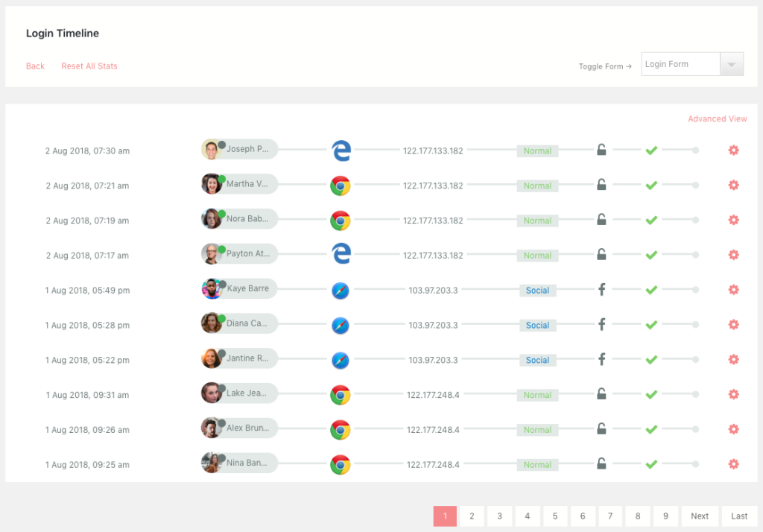Click the Edge browser icon in Joseph's row

click(341, 151)
